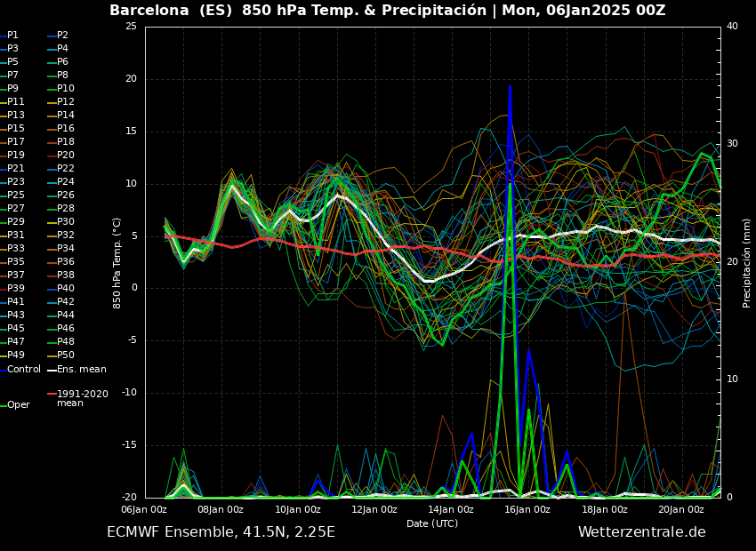Click the yellow line symbol next to P50

point(52,355)
